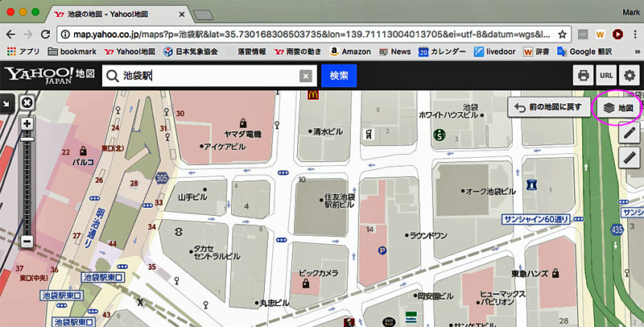Click the パルコ map label
The image size is (644, 327).
coord(83,162)
